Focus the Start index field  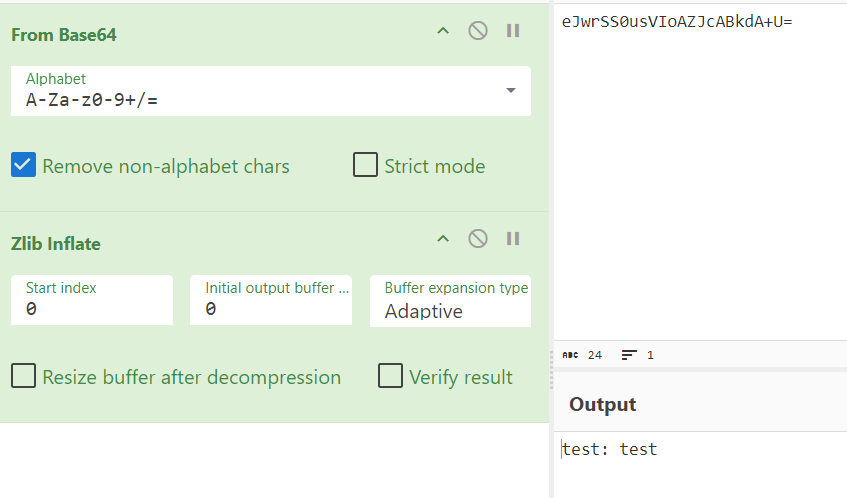point(92,300)
